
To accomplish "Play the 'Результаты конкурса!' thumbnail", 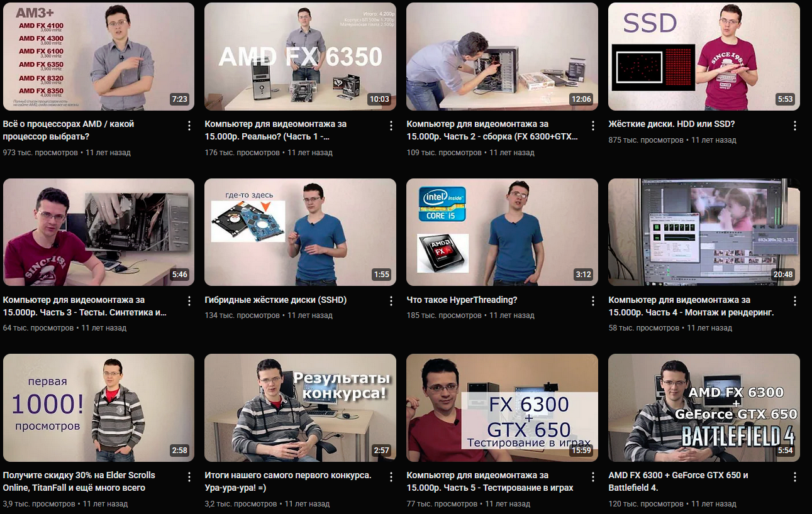I will coord(301,407).
